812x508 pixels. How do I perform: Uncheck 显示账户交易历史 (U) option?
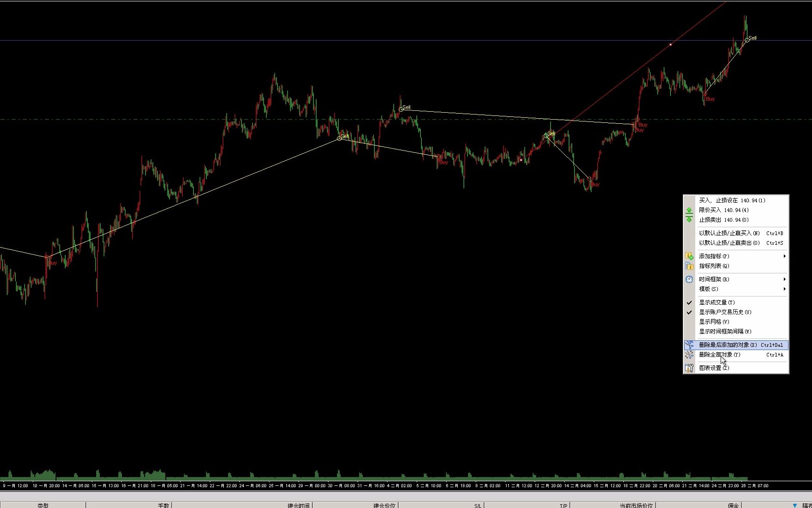(x=736, y=312)
